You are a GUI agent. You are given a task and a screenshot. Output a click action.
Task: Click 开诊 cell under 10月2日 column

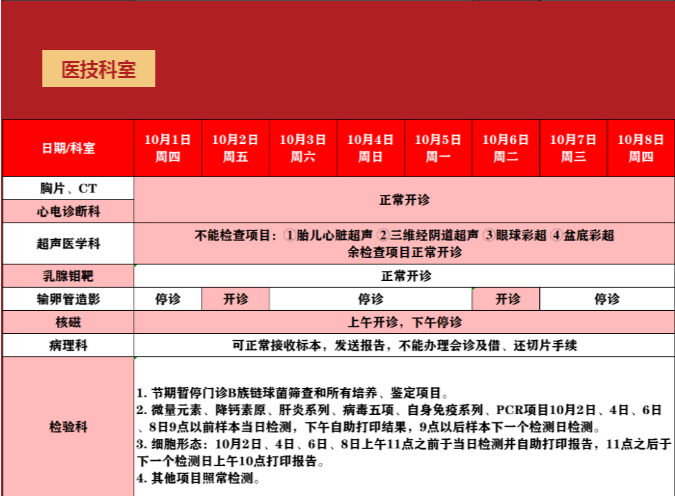(236, 299)
